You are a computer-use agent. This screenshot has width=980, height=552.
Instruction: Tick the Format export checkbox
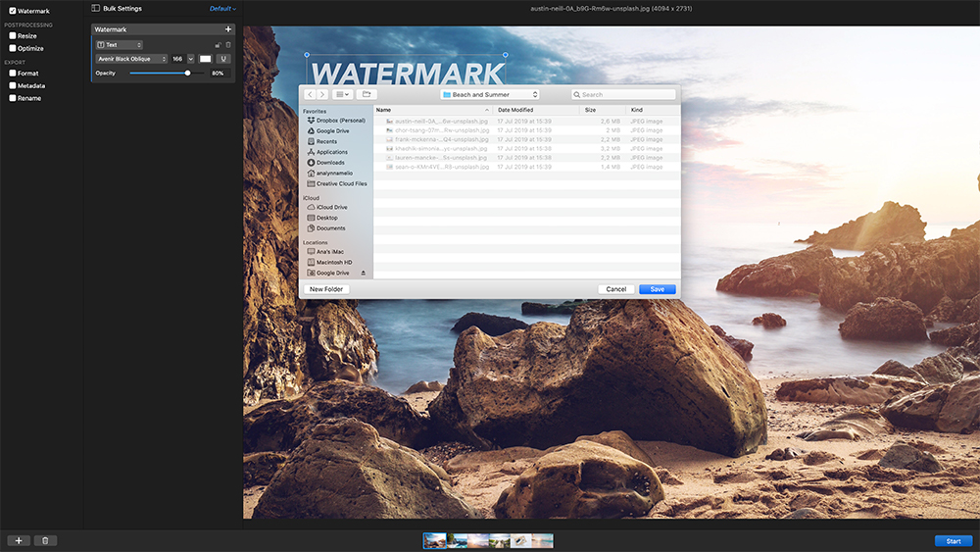coord(13,74)
